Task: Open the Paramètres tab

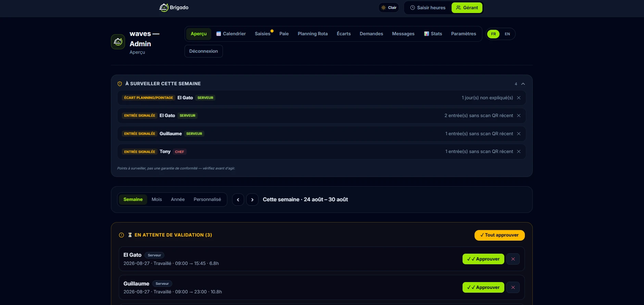Action: [464, 34]
